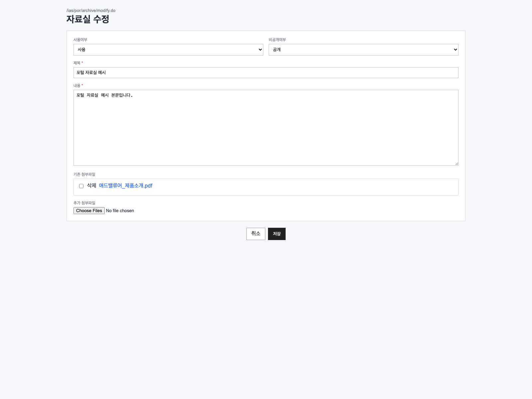Click the 추가 첨부파일 label
Viewport: 532px width, 399px height.
tap(84, 203)
